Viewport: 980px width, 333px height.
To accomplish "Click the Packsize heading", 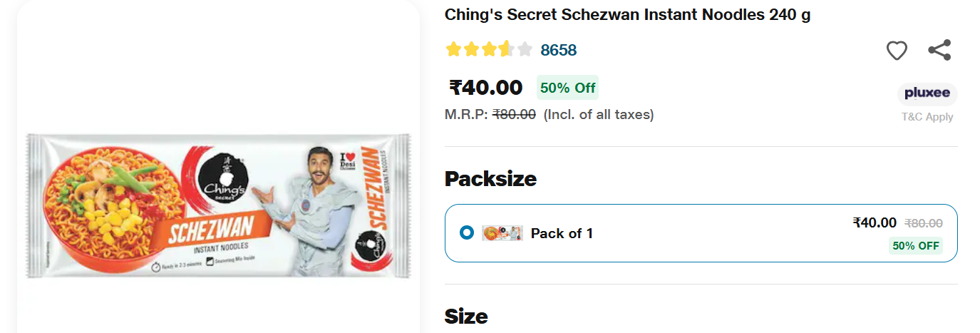I will [x=490, y=178].
